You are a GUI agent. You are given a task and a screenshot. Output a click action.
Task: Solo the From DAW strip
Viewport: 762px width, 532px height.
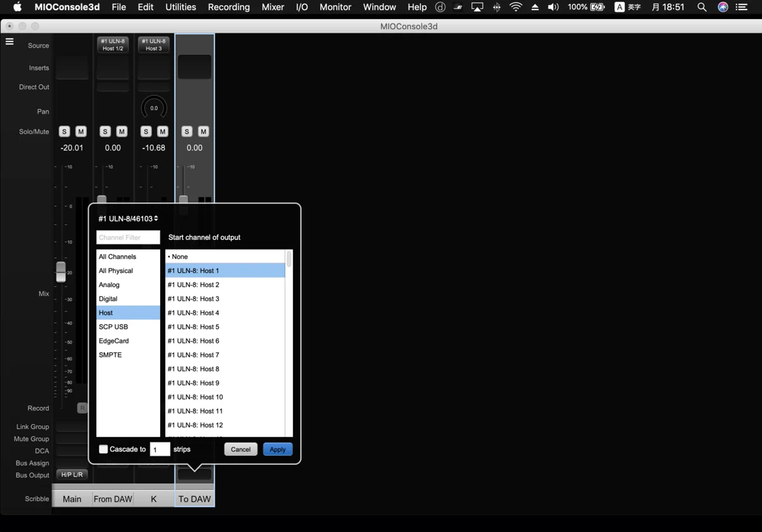pos(105,131)
